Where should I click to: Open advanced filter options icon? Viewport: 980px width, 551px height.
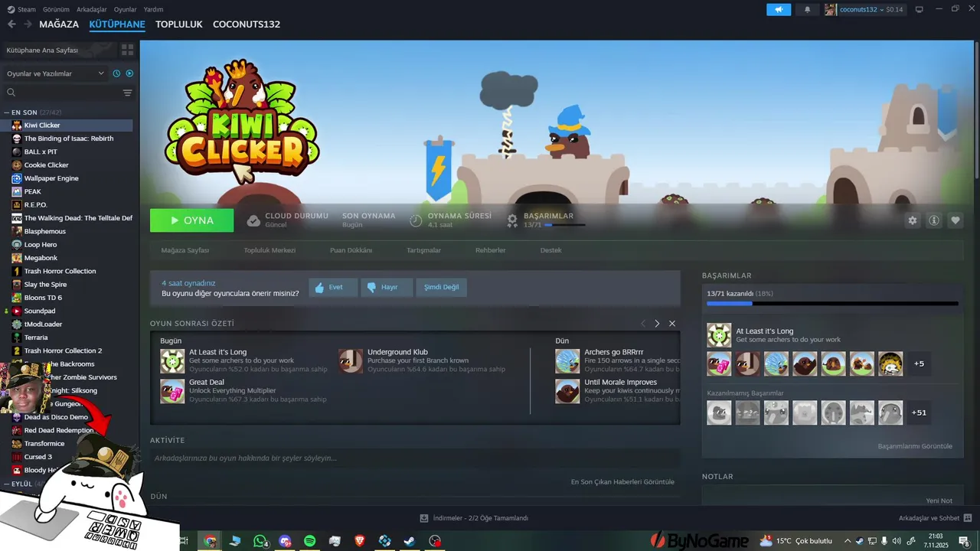click(127, 93)
